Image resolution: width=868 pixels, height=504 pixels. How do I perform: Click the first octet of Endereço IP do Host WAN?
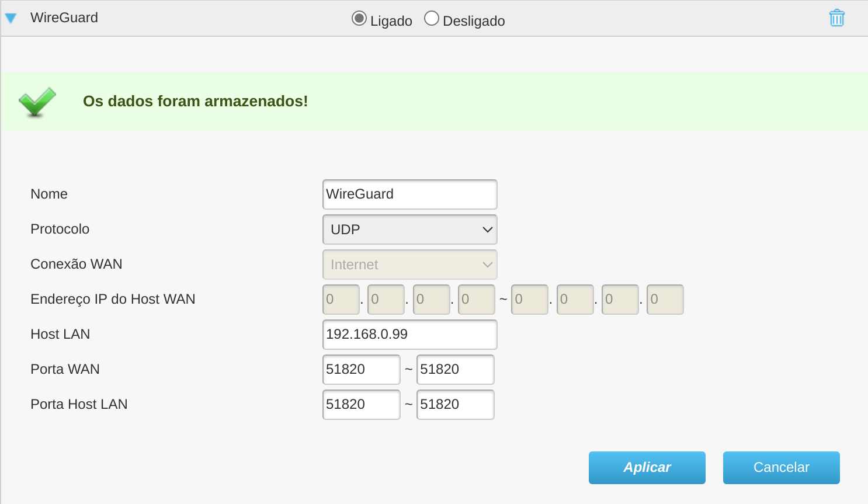click(x=341, y=299)
